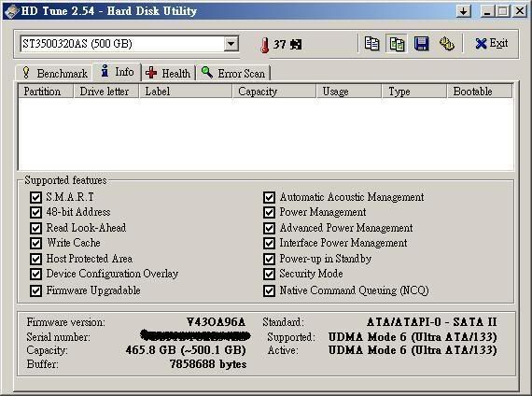Toggle the Native Command Queuing (NCQ) checkbox
The width and height of the screenshot is (532, 396).
269,291
